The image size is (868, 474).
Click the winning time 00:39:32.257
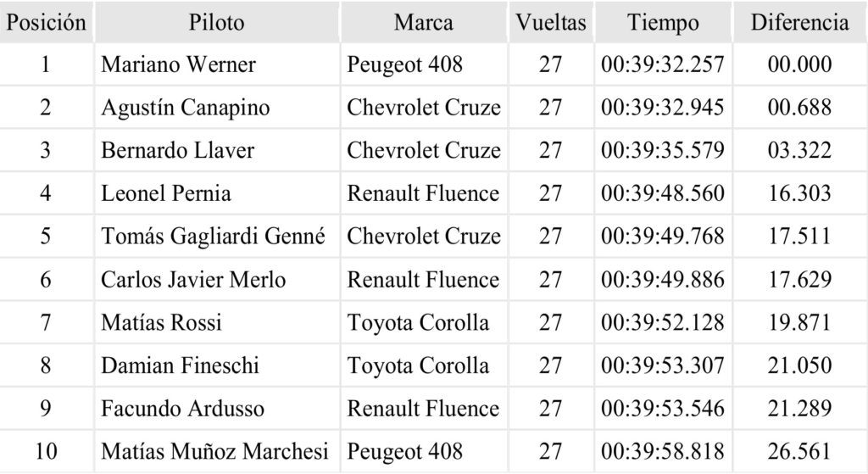(x=663, y=64)
